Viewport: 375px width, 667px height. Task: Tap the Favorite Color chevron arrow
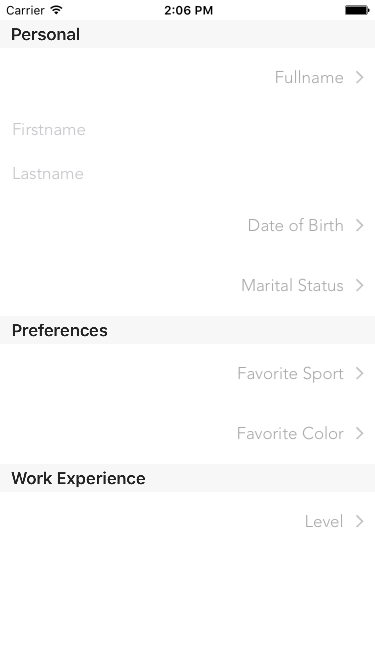(360, 433)
